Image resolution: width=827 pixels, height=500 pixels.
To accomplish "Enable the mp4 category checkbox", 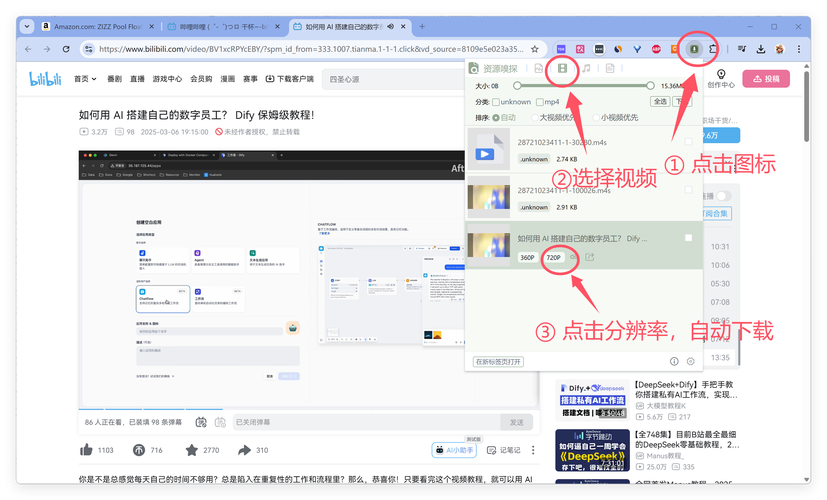I will [541, 102].
